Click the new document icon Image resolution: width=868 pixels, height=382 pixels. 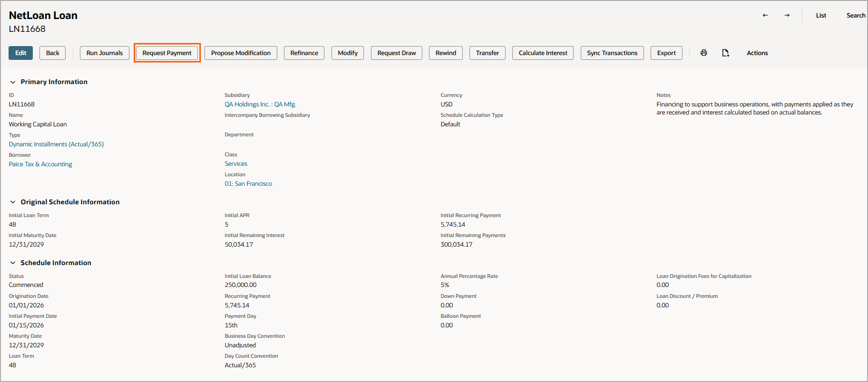point(725,53)
